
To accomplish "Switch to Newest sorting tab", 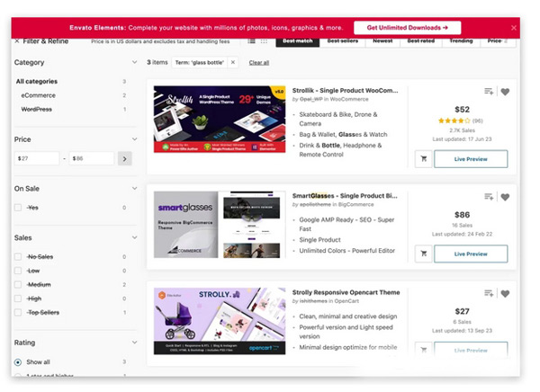I will pos(382,40).
